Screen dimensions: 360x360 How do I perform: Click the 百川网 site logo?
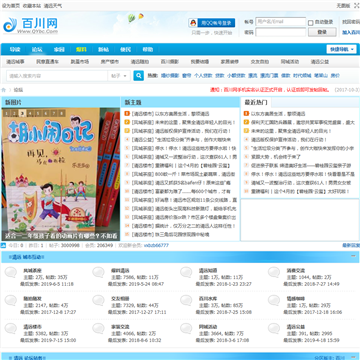click(x=31, y=25)
